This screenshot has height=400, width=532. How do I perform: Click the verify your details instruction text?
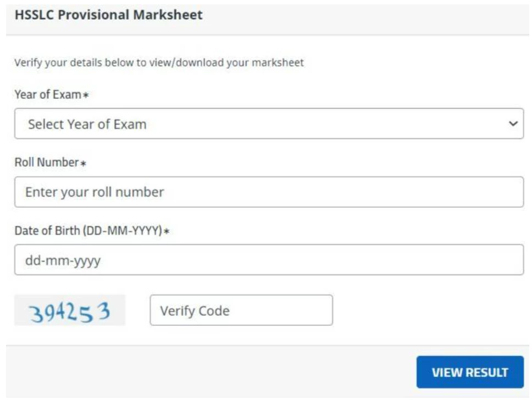point(159,63)
